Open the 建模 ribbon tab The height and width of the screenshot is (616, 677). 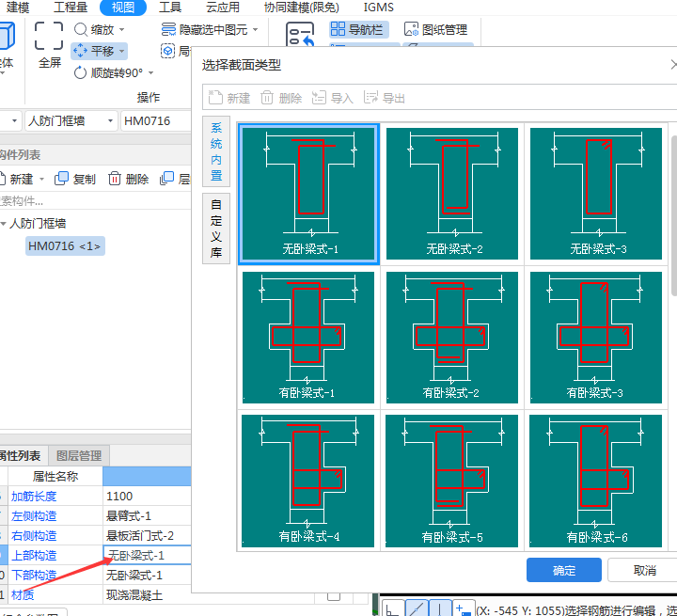pyautogui.click(x=18, y=7)
